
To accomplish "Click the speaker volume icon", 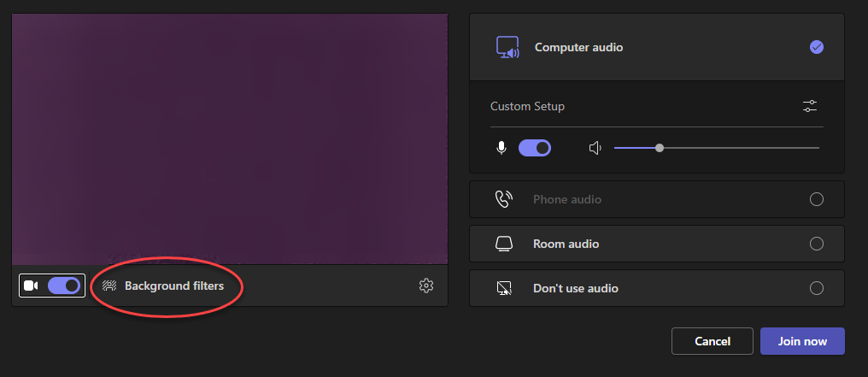I will point(595,148).
